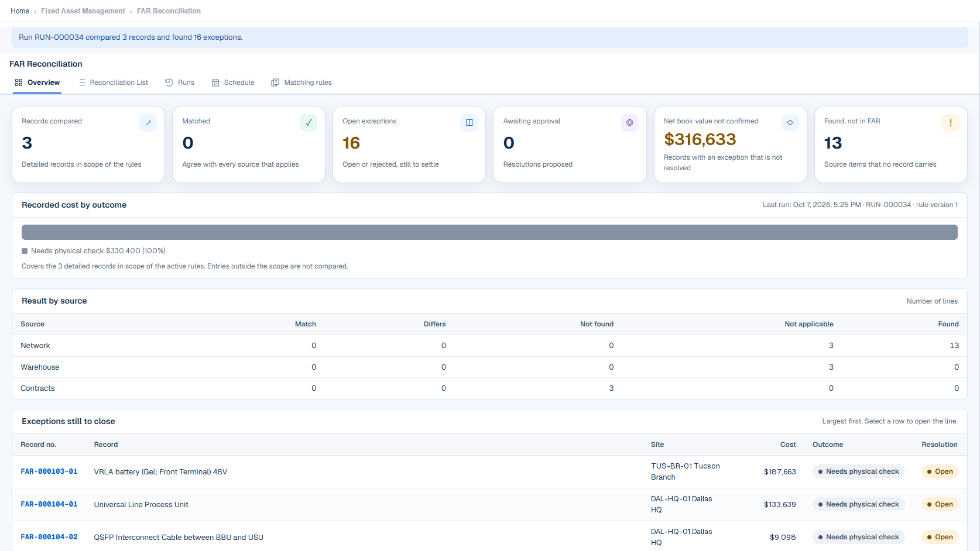The width and height of the screenshot is (980, 551).
Task: Click the Awaiting approval circle icon
Action: click(630, 123)
